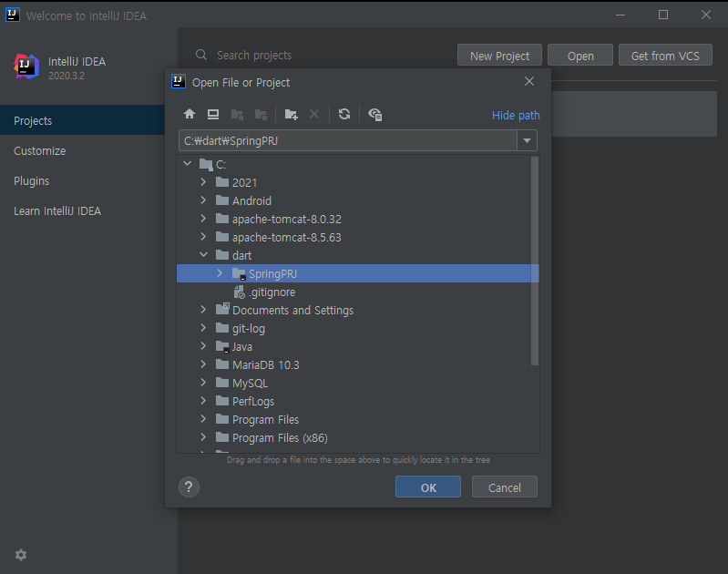728x574 pixels.
Task: Click the IntelliJ IDEA logo in sidebar
Action: (x=26, y=67)
